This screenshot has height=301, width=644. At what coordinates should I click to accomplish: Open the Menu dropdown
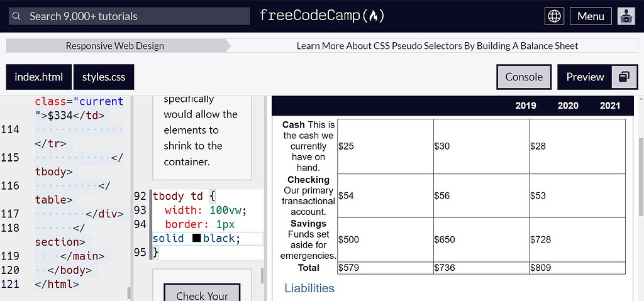click(x=591, y=16)
